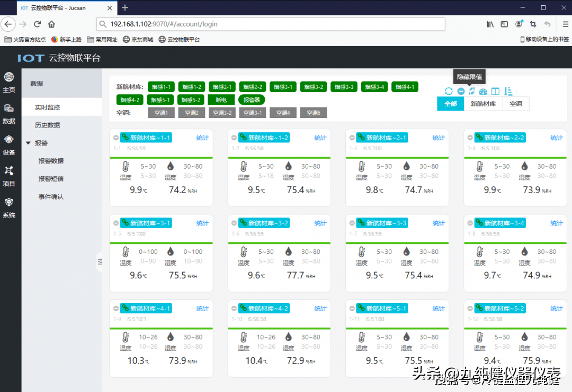Open 统计 link on the 新航材库~2-2 card
Viewport: 572px width, 392px height.
(556, 138)
